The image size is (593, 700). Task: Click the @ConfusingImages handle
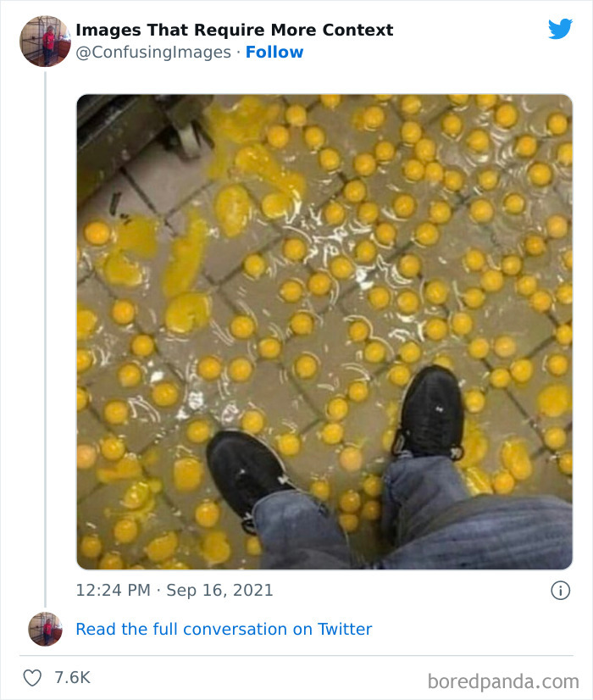(x=153, y=53)
